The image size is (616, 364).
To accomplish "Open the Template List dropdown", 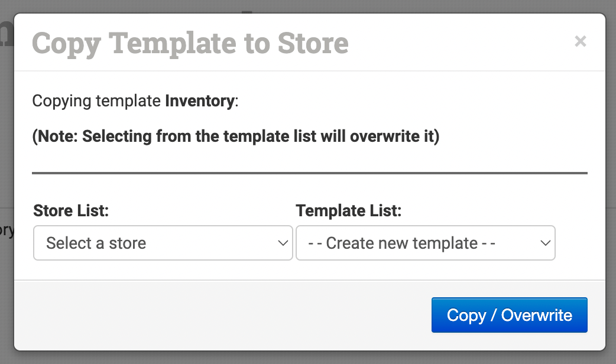I will coord(426,243).
